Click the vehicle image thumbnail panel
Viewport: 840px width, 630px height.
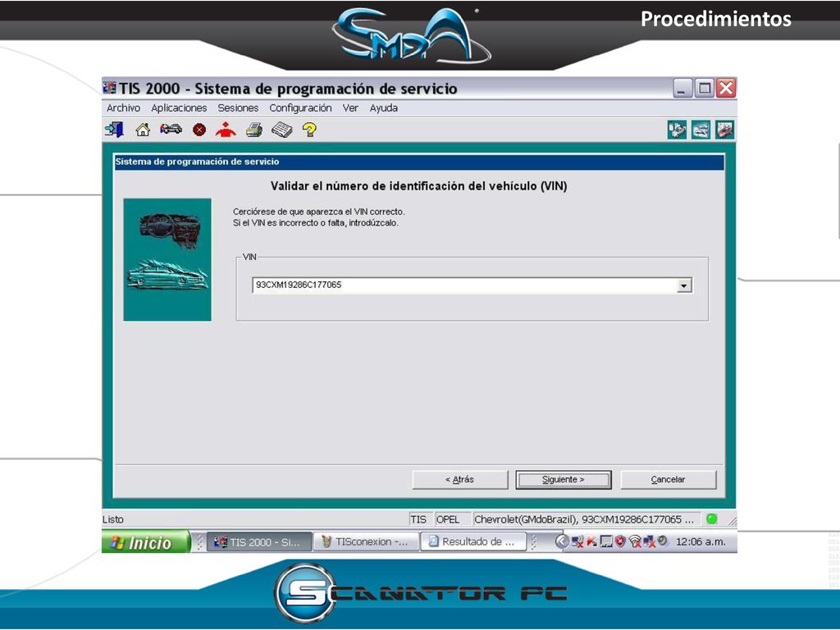(167, 260)
